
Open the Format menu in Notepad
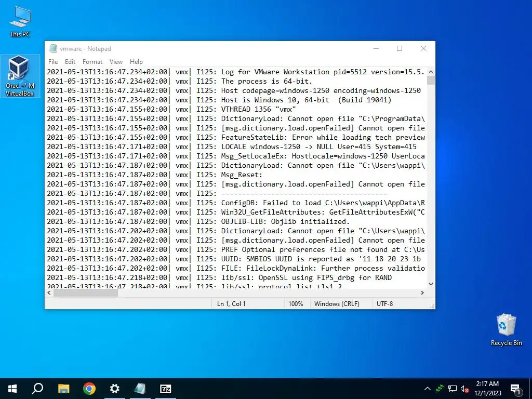92,62
